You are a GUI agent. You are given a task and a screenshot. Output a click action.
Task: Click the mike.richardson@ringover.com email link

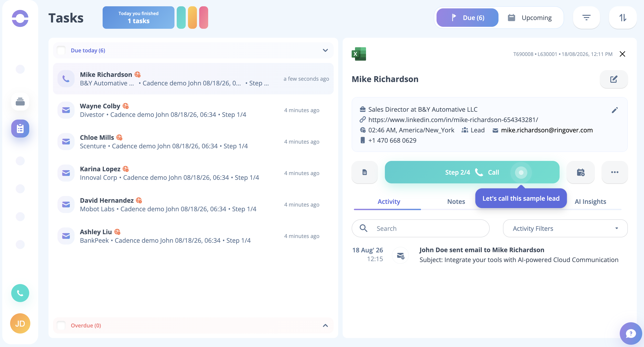pyautogui.click(x=547, y=130)
